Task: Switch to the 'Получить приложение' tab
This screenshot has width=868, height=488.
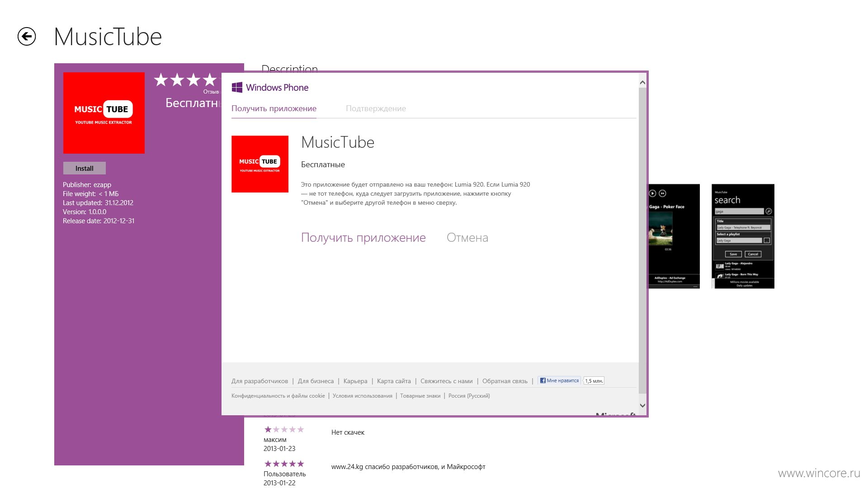Action: point(274,108)
